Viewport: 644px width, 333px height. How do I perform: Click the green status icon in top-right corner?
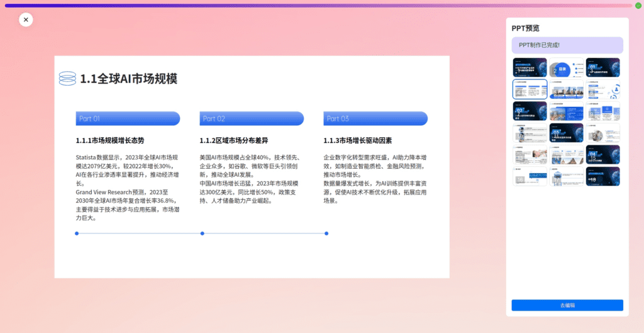tap(638, 6)
